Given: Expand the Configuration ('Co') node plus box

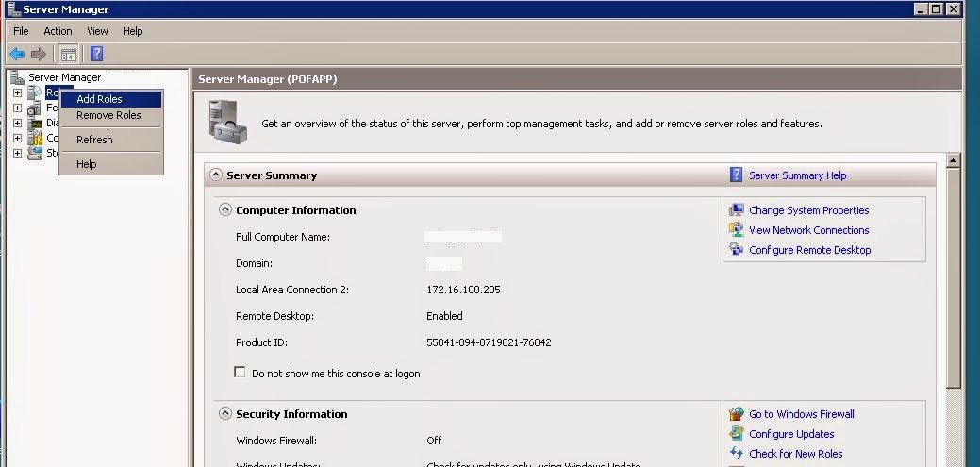Looking at the screenshot, I should pos(17,138).
